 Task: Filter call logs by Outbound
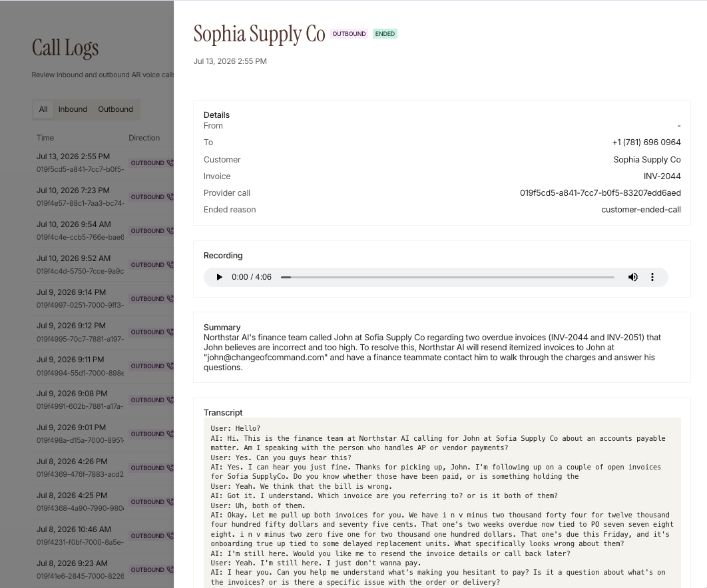(115, 109)
